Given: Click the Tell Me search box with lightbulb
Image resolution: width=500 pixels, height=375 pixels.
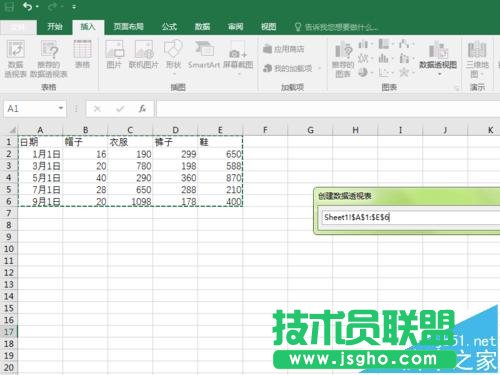Looking at the screenshot, I should (337, 27).
